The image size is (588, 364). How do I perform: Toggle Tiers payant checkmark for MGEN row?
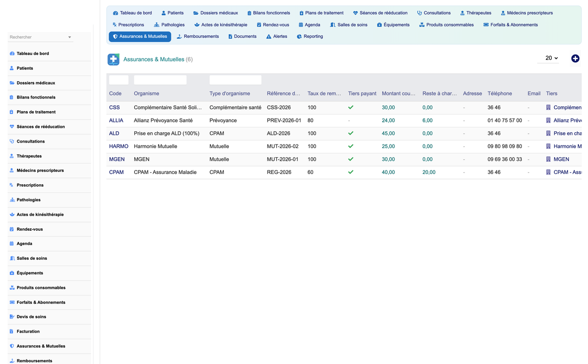click(350, 159)
